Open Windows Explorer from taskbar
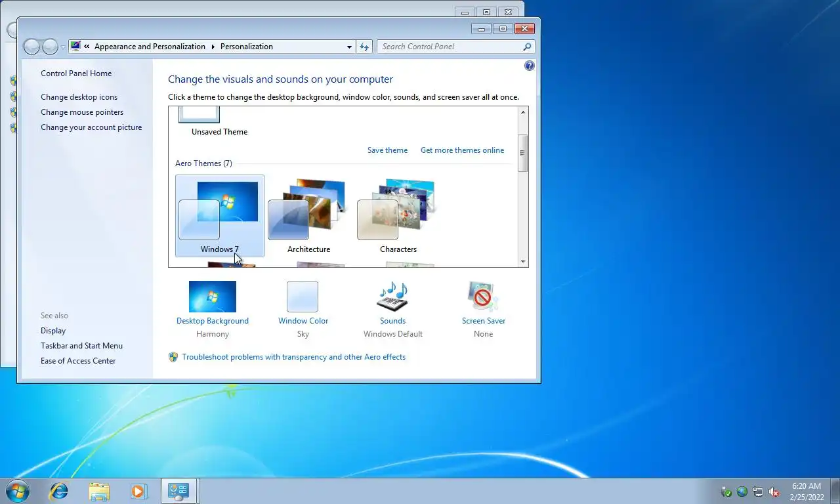This screenshot has height=504, width=840. tap(99, 491)
